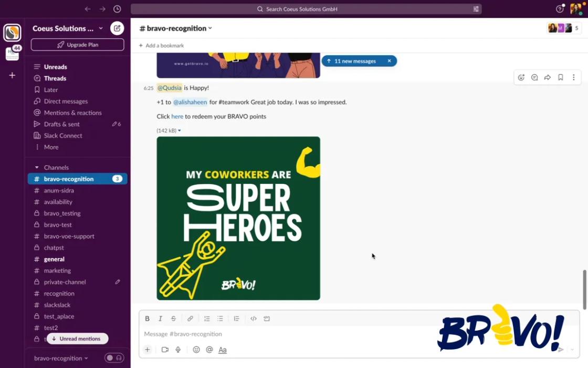Click the message scrollbar thumb
The image size is (588, 368).
coord(584,290)
